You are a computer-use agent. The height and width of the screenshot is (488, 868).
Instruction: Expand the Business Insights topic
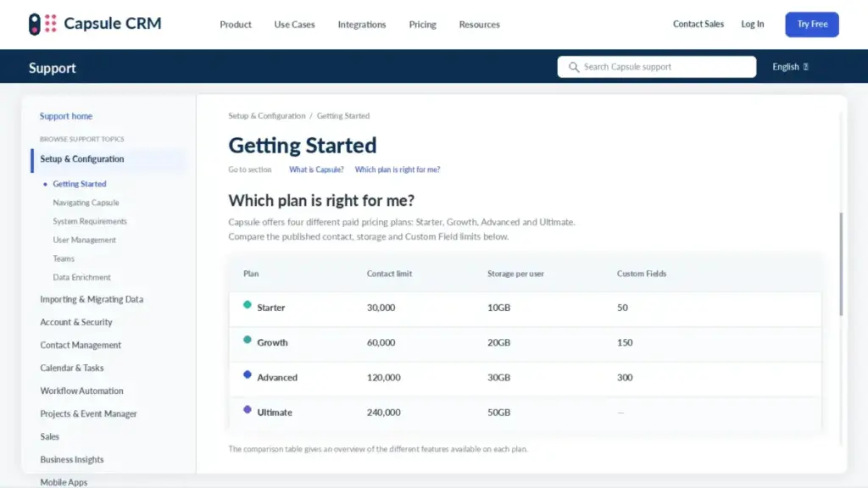coord(71,459)
